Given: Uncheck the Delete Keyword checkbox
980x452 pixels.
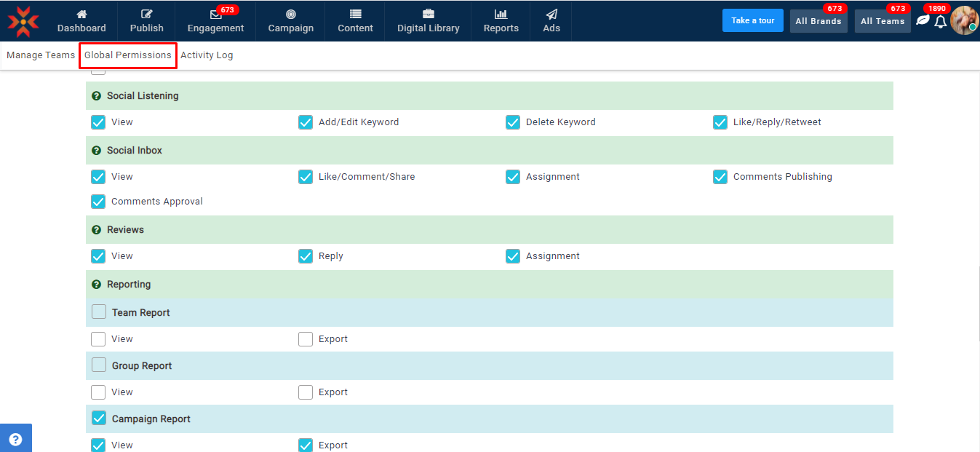Looking at the screenshot, I should click(513, 122).
